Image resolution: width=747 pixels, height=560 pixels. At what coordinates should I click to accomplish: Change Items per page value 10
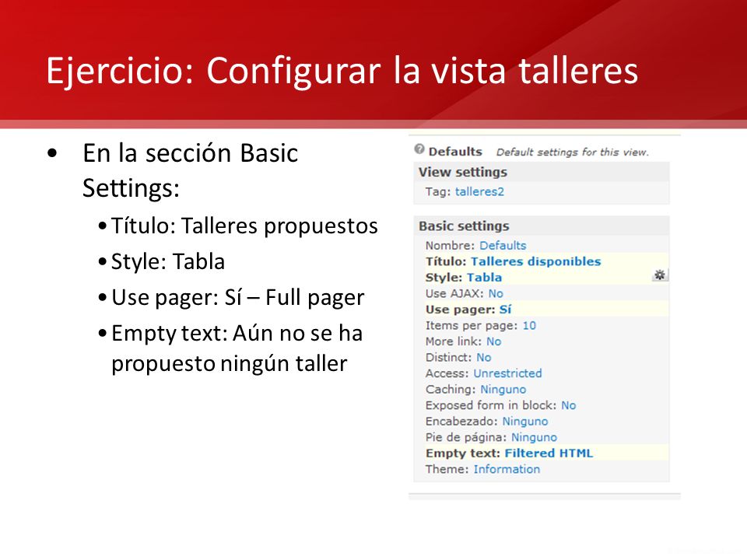[529, 325]
